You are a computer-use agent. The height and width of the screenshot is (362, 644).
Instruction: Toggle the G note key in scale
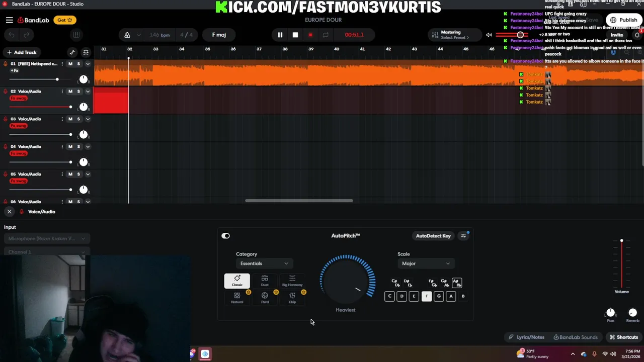click(x=439, y=296)
